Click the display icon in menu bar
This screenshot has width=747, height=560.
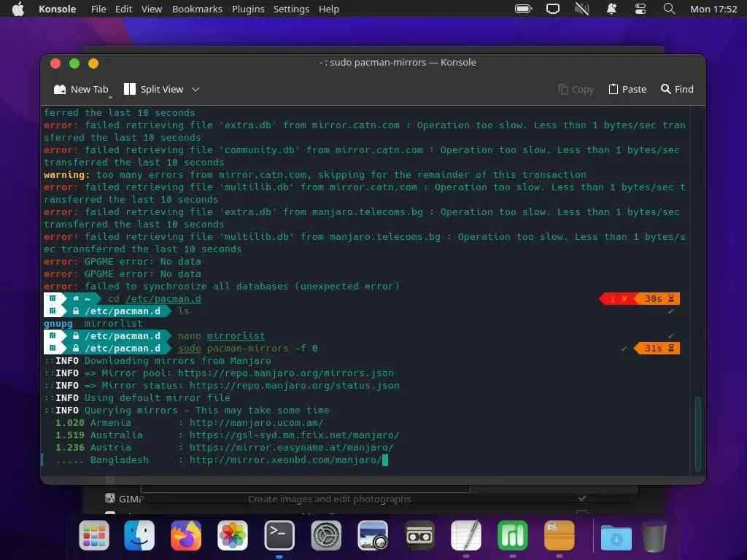[553, 9]
